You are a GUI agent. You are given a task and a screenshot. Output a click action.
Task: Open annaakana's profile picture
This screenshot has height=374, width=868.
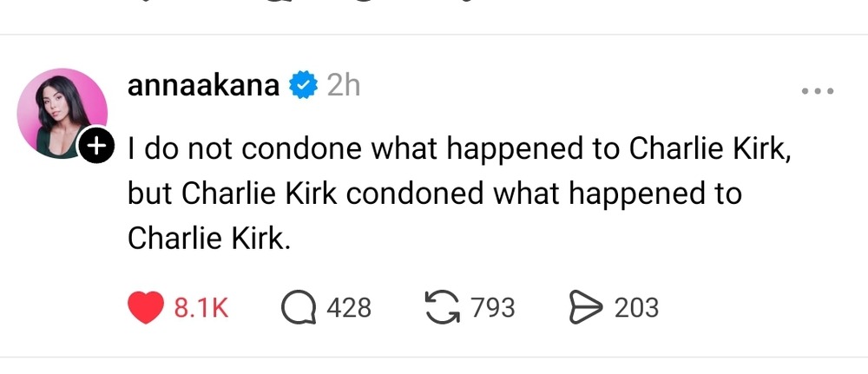[62, 113]
